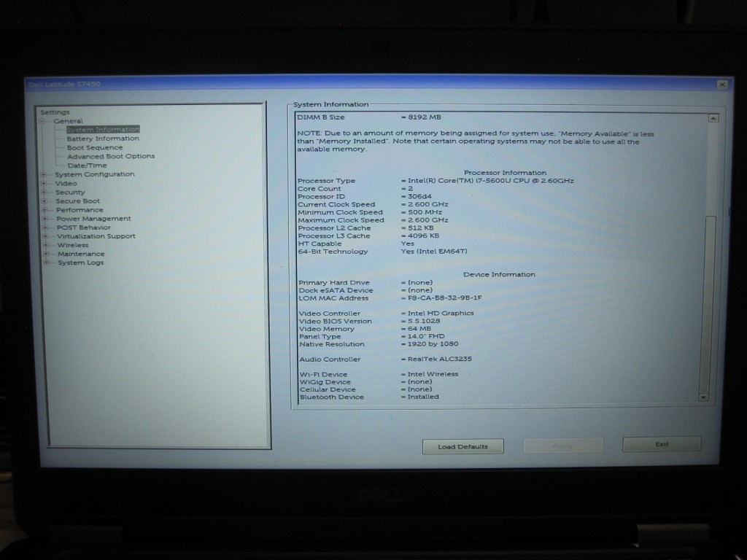Viewport: 747px width, 560px height.
Task: Select the Performance category
Action: click(80, 210)
